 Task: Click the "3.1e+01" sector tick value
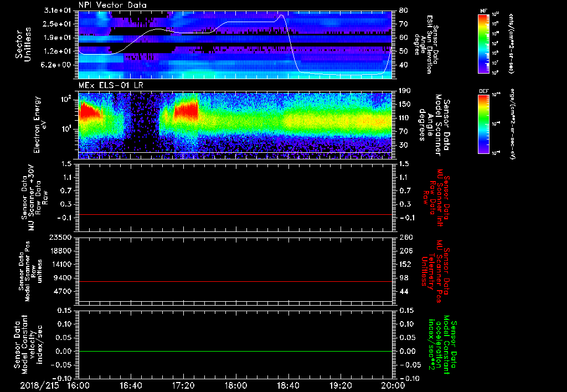[x=57, y=11]
